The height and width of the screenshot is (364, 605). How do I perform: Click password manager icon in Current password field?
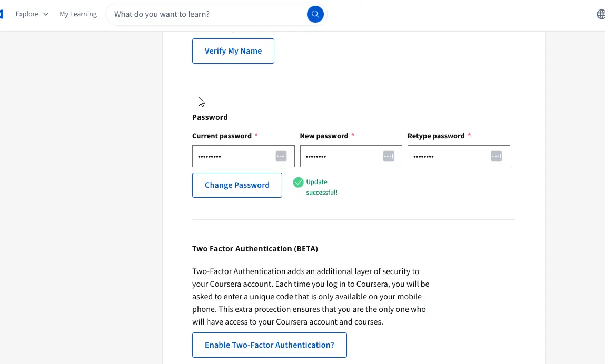click(281, 156)
